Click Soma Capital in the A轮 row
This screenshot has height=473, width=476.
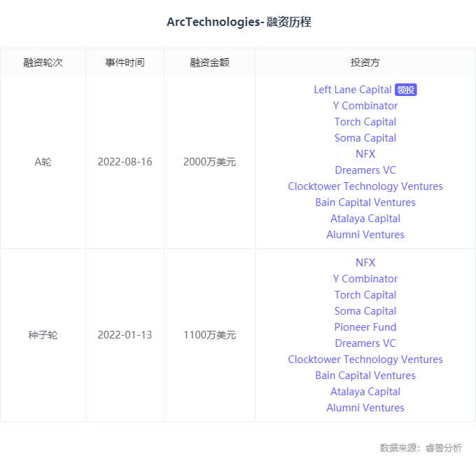pos(365,138)
